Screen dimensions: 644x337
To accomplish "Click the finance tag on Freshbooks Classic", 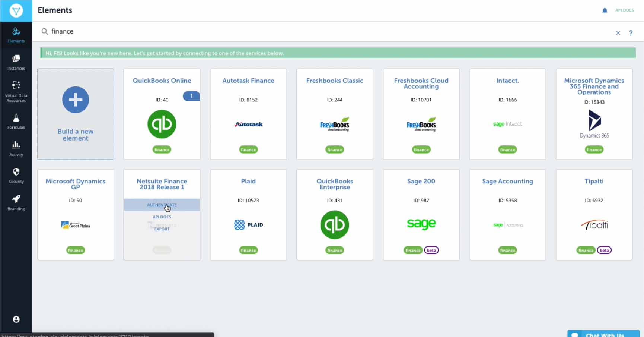I will [335, 149].
